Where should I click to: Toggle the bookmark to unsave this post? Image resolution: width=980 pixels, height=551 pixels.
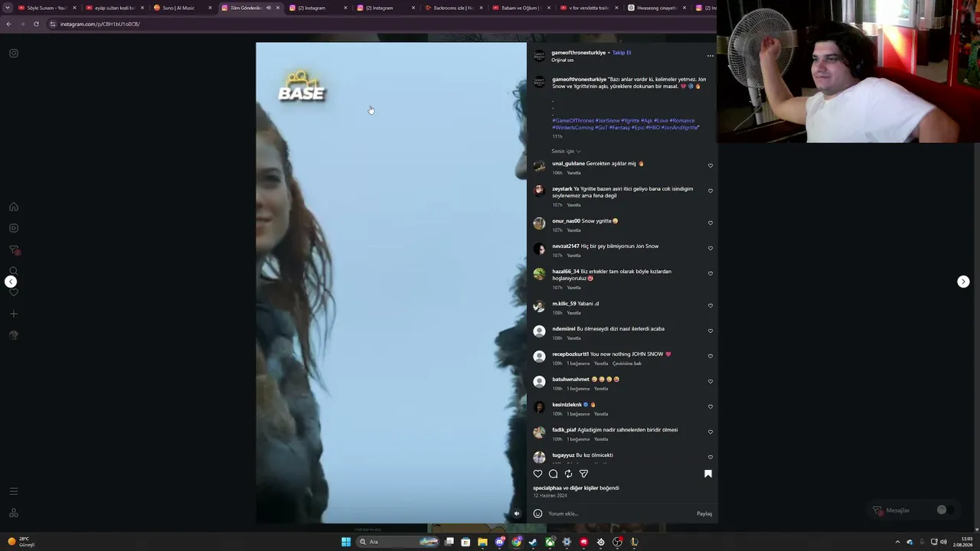point(708,474)
